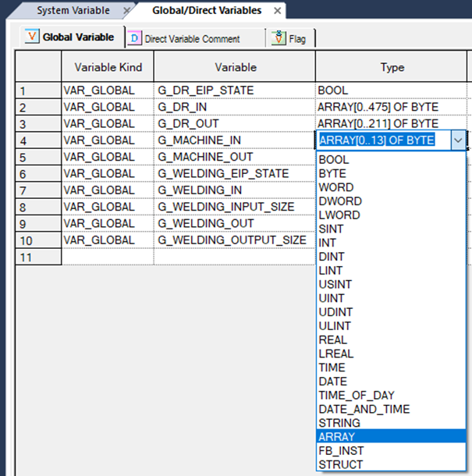The image size is (472, 476).
Task: Click the empty Variable cell in row 11
Action: (x=234, y=257)
